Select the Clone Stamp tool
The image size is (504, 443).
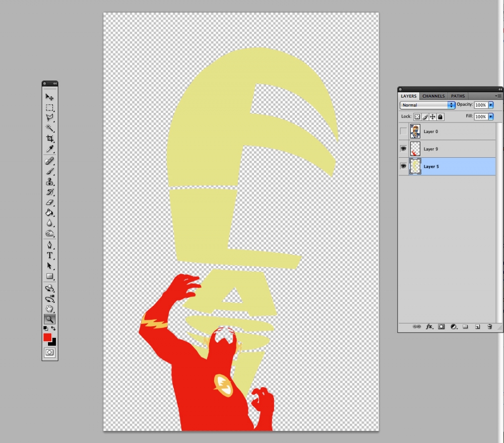pos(49,181)
